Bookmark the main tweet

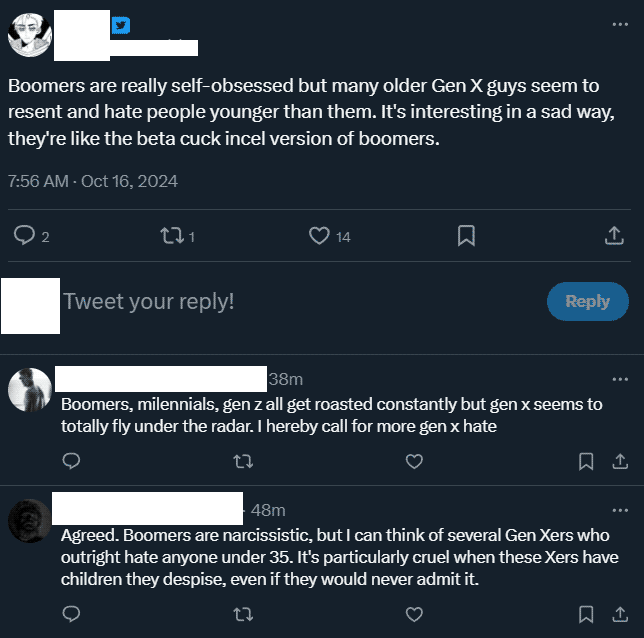465,236
